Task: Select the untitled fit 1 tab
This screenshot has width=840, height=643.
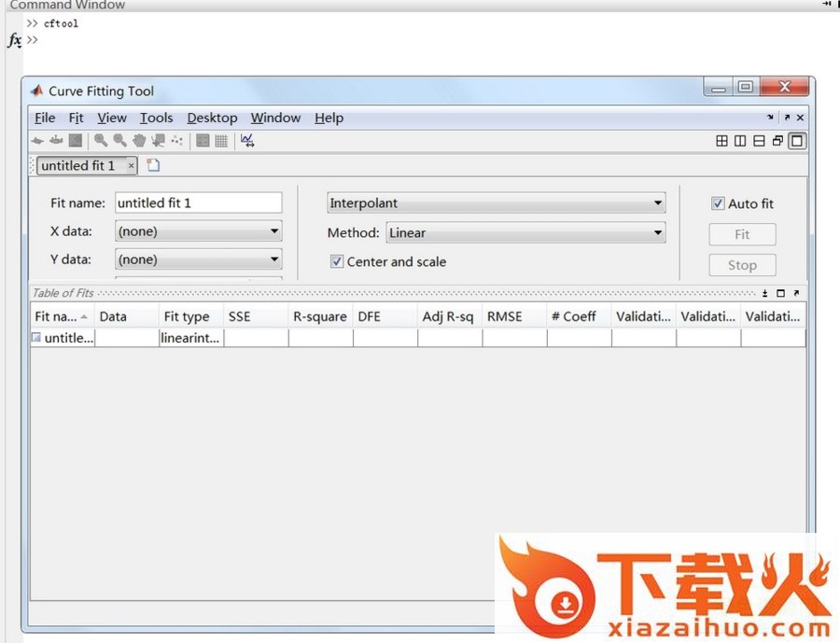Action: click(78, 165)
